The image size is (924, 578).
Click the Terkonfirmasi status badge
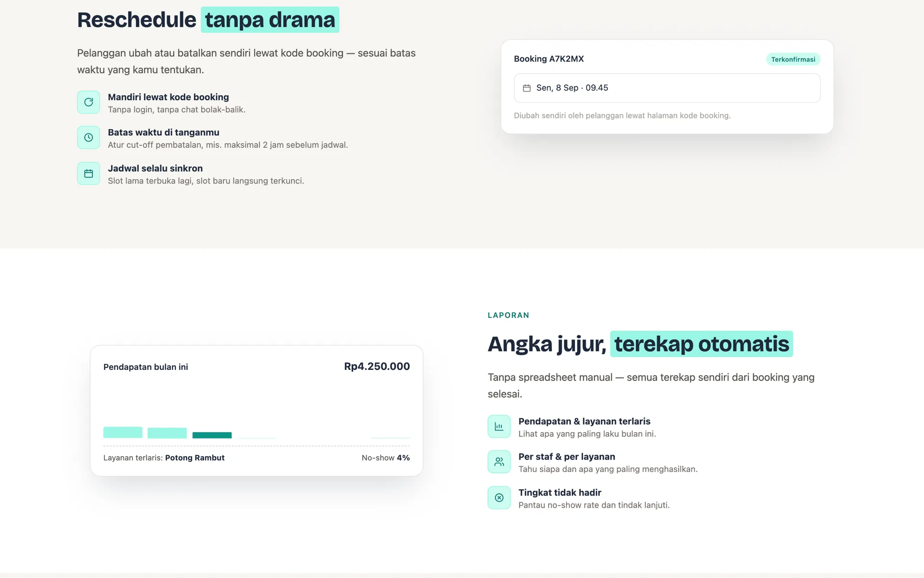tap(793, 59)
